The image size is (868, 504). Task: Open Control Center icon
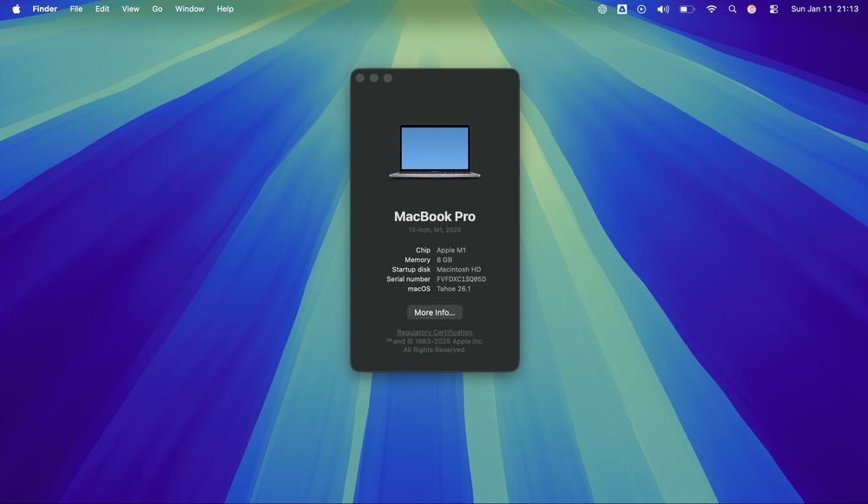pyautogui.click(x=773, y=9)
